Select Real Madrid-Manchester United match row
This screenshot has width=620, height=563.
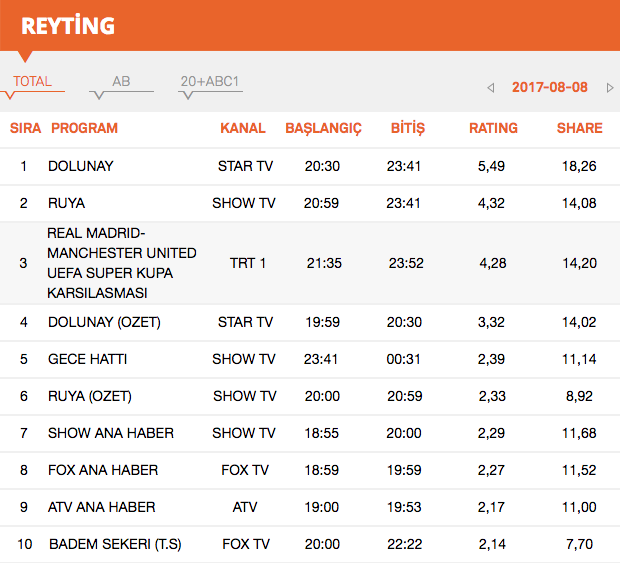pos(122,263)
